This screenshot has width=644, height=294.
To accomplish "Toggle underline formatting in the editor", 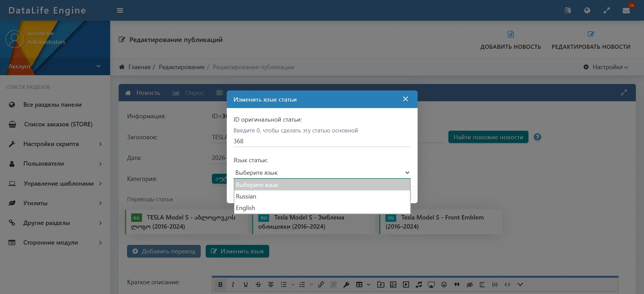I will click(x=246, y=285).
